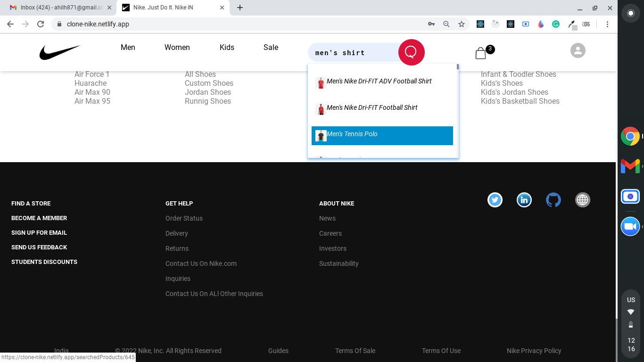644x362 pixels.
Task: Click the search field with men's shirt
Action: click(x=354, y=53)
